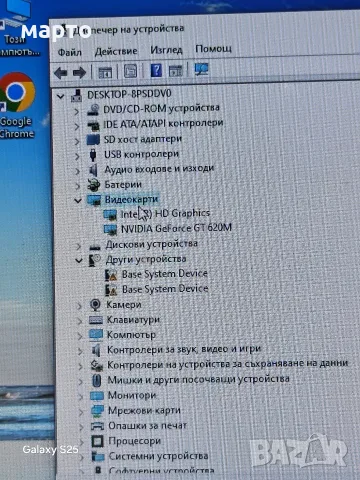Open the Действие menu

point(116,51)
